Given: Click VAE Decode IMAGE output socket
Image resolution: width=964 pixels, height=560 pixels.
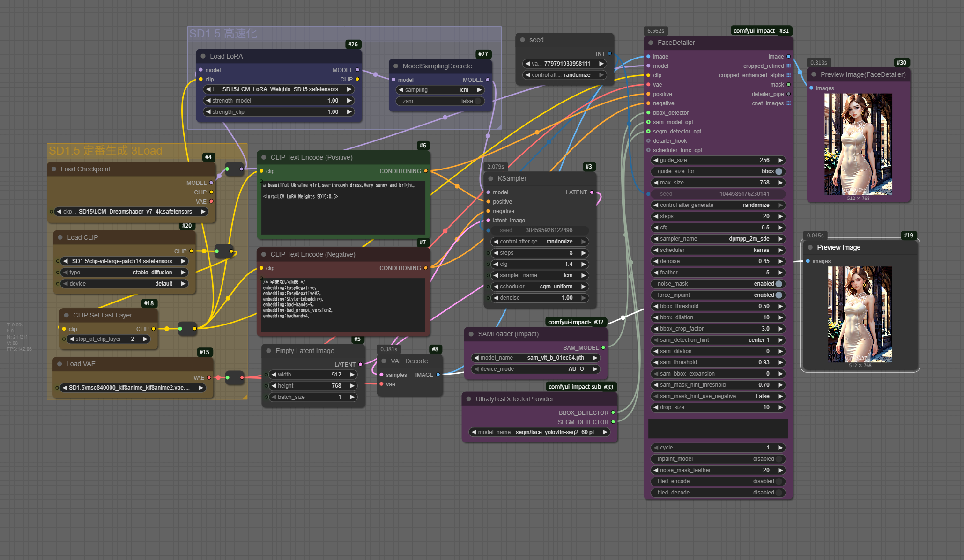Looking at the screenshot, I should click(438, 375).
